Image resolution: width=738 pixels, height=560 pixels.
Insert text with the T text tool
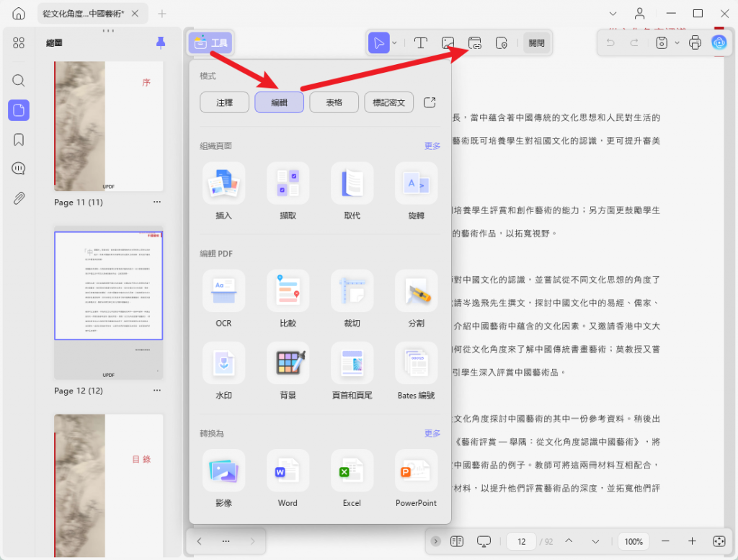(421, 43)
